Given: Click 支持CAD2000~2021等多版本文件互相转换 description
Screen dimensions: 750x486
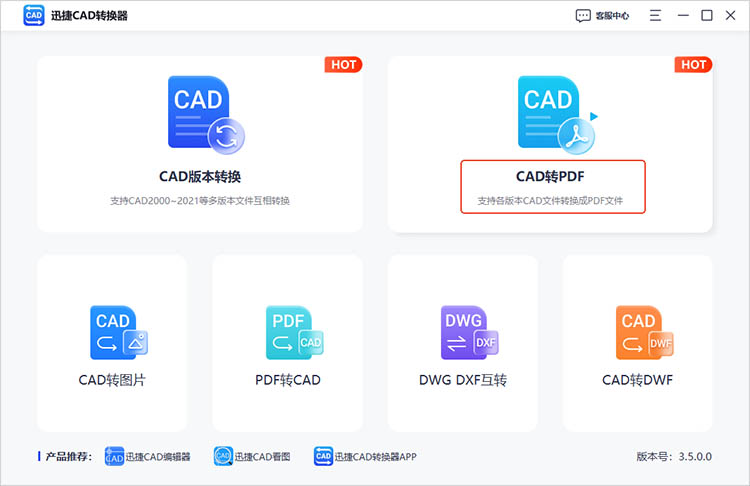Looking at the screenshot, I should [x=200, y=201].
